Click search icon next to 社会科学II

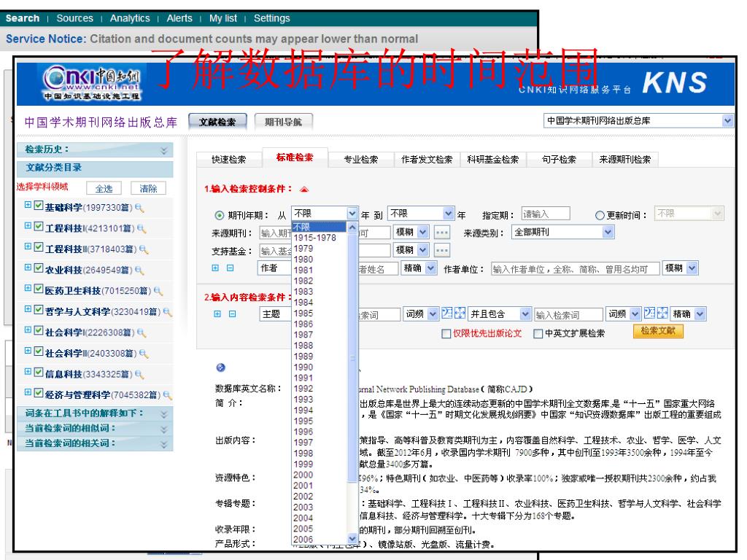coord(144,354)
